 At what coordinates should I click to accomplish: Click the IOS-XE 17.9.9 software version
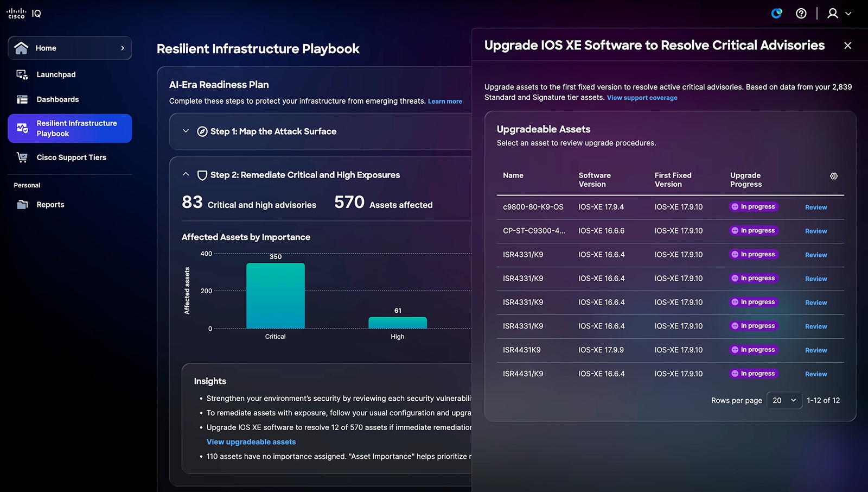click(x=601, y=350)
